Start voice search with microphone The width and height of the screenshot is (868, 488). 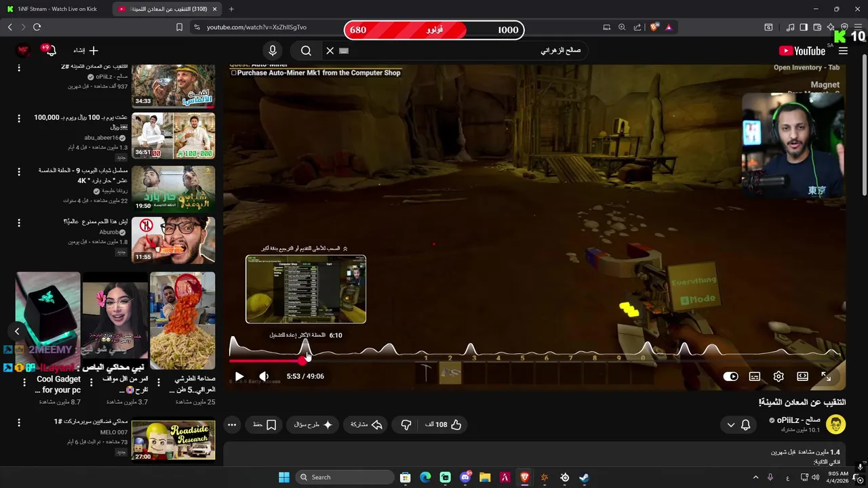[273, 51]
